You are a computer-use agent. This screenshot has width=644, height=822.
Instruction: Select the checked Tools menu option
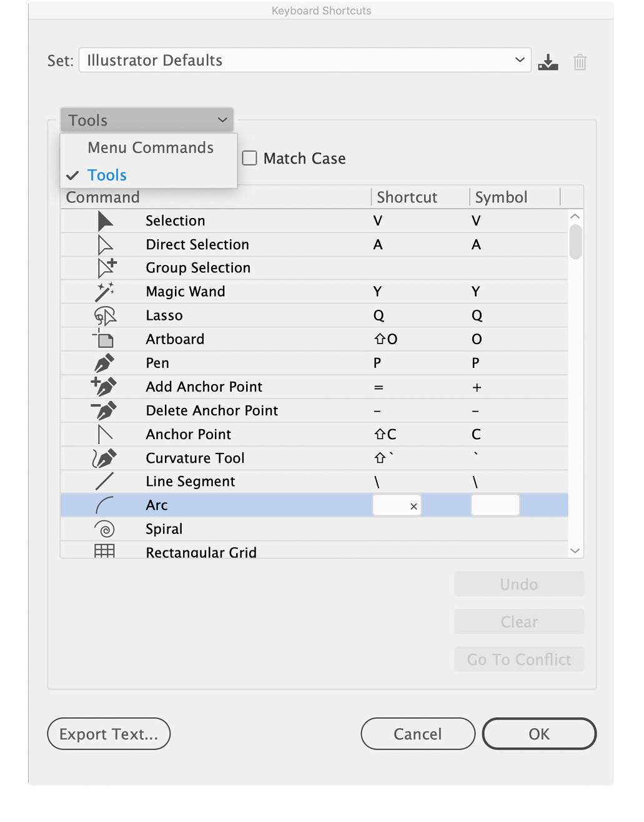coord(107,175)
